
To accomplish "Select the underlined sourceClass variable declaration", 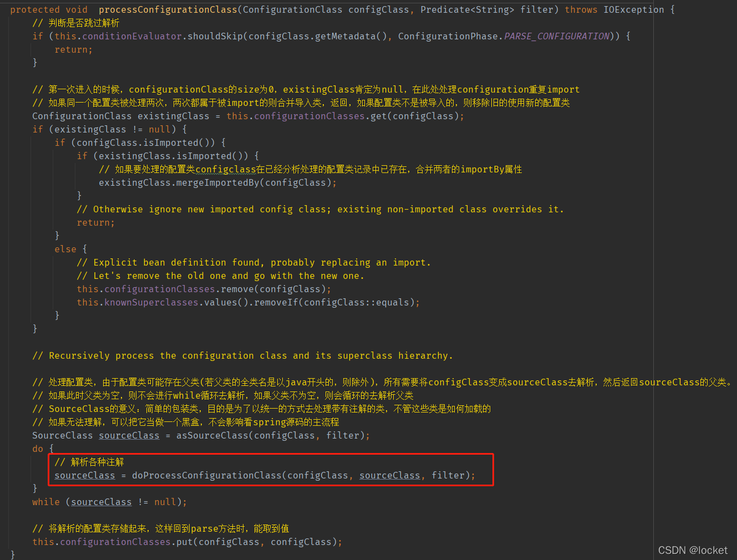I will click(129, 435).
